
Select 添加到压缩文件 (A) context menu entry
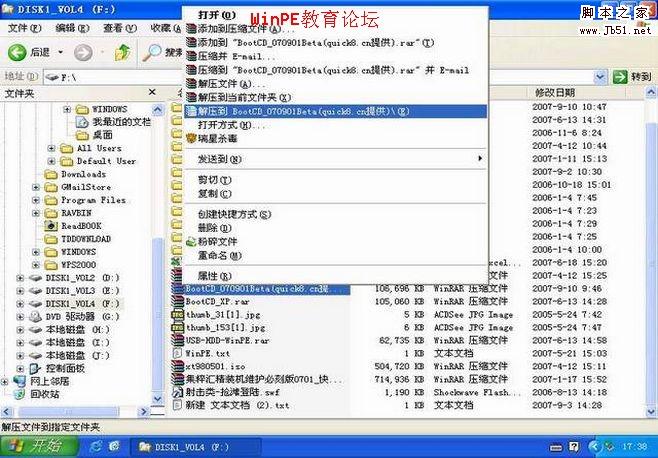(336, 29)
